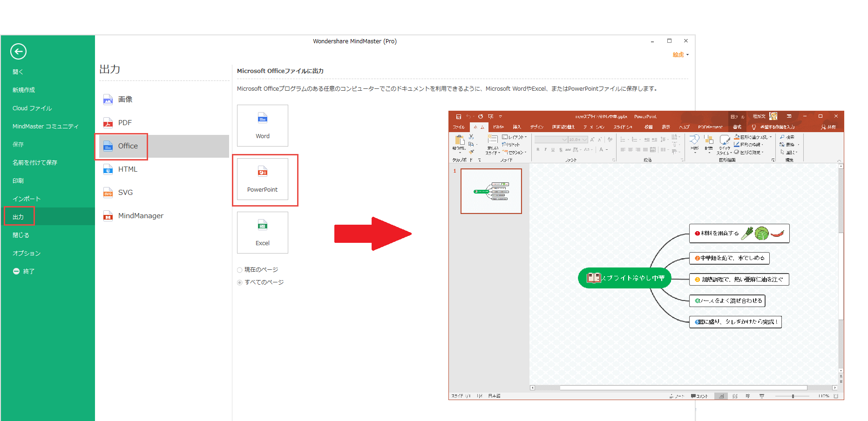This screenshot has height=421, width=868.
Task: Switch to 挿入 tab in PowerPoint
Action: click(x=517, y=127)
